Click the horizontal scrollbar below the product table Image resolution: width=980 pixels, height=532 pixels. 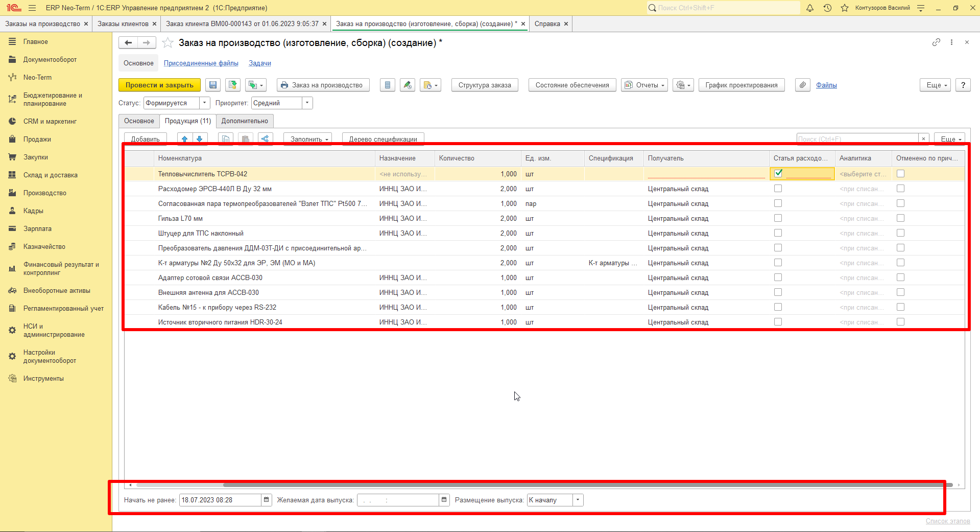pos(587,485)
